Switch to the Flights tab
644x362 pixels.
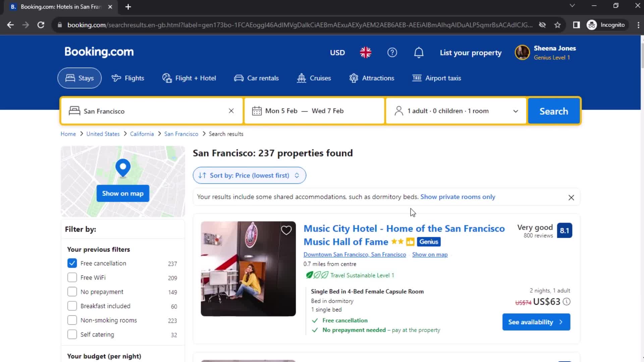point(128,78)
